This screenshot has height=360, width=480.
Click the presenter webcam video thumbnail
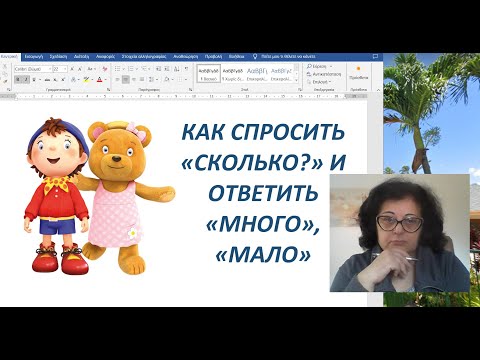400,233
